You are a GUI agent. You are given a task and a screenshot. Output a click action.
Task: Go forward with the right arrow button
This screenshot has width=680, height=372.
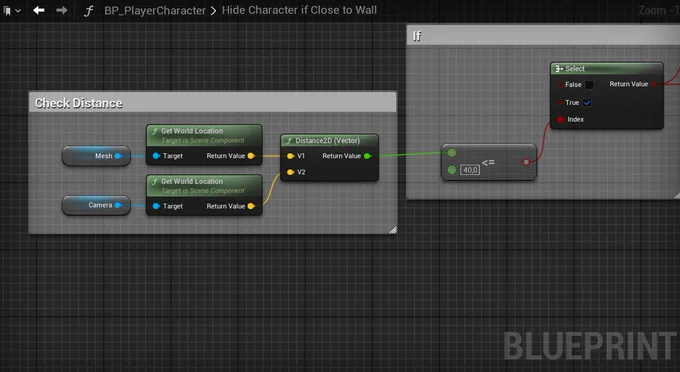point(62,10)
